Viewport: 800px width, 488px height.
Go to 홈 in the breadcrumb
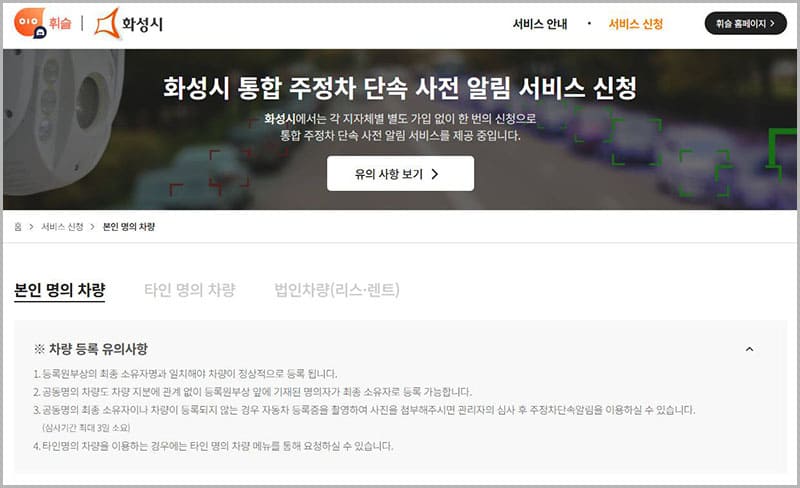click(x=18, y=227)
